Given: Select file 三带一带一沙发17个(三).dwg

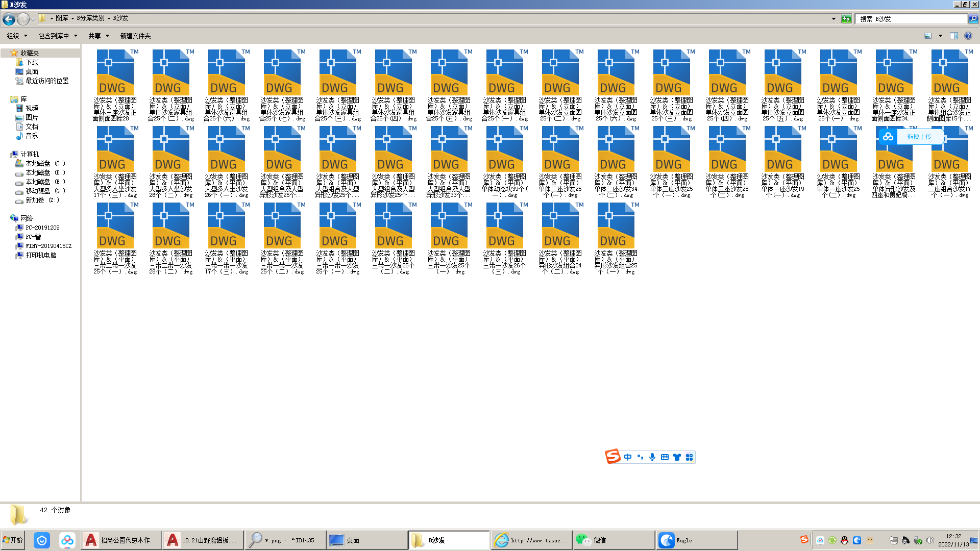Looking at the screenshot, I should (x=227, y=239).
